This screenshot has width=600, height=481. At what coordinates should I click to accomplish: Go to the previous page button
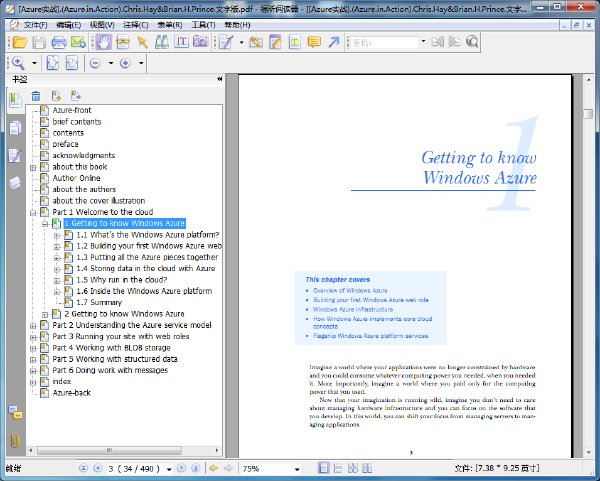pyautogui.click(x=98, y=468)
